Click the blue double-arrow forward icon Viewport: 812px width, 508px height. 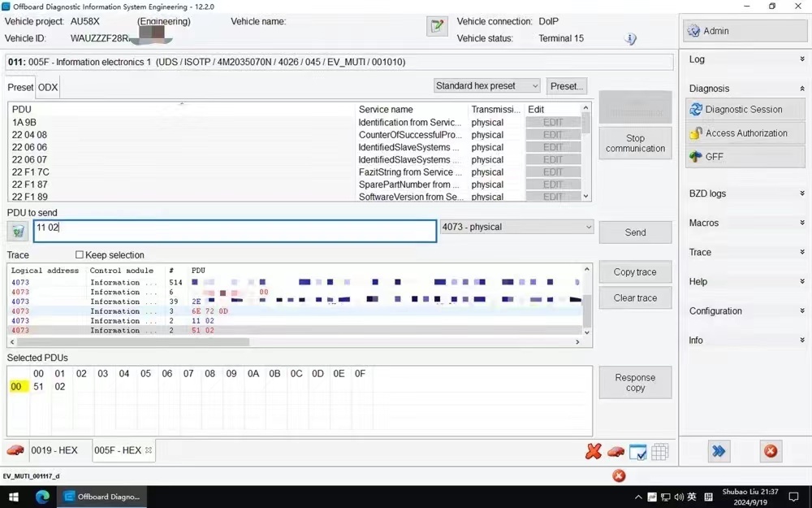tap(719, 451)
